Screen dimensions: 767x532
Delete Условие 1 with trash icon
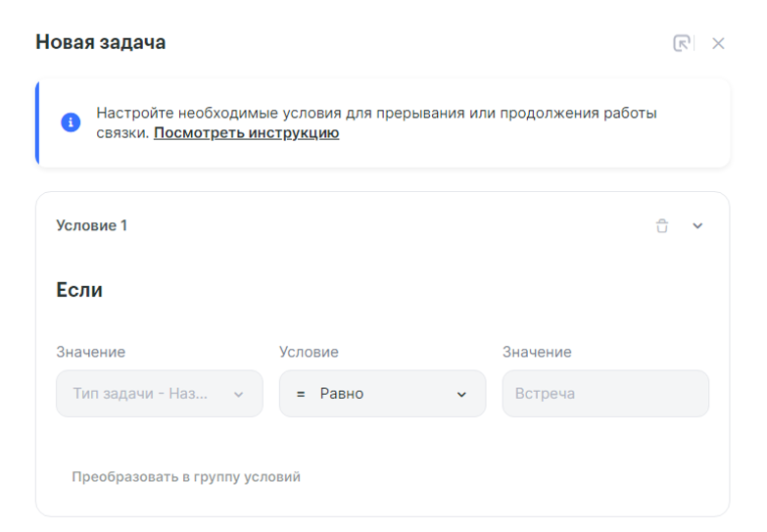click(662, 226)
